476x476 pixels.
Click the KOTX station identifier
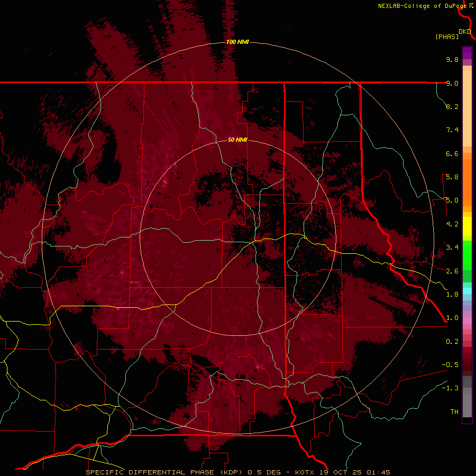[x=305, y=472]
